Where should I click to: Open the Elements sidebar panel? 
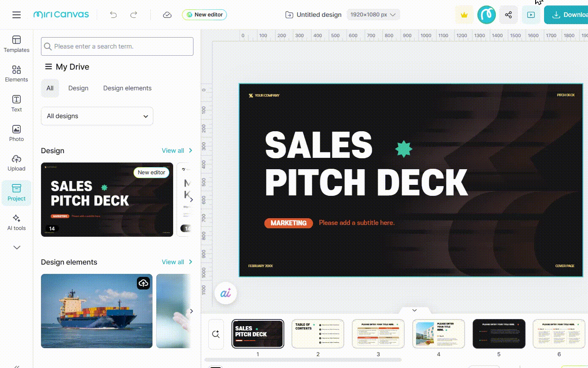(x=16, y=73)
